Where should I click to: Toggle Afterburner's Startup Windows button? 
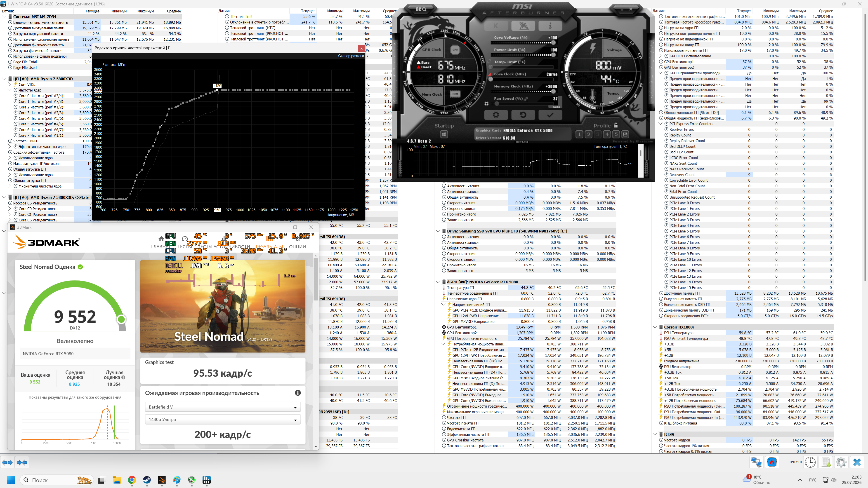tap(444, 134)
